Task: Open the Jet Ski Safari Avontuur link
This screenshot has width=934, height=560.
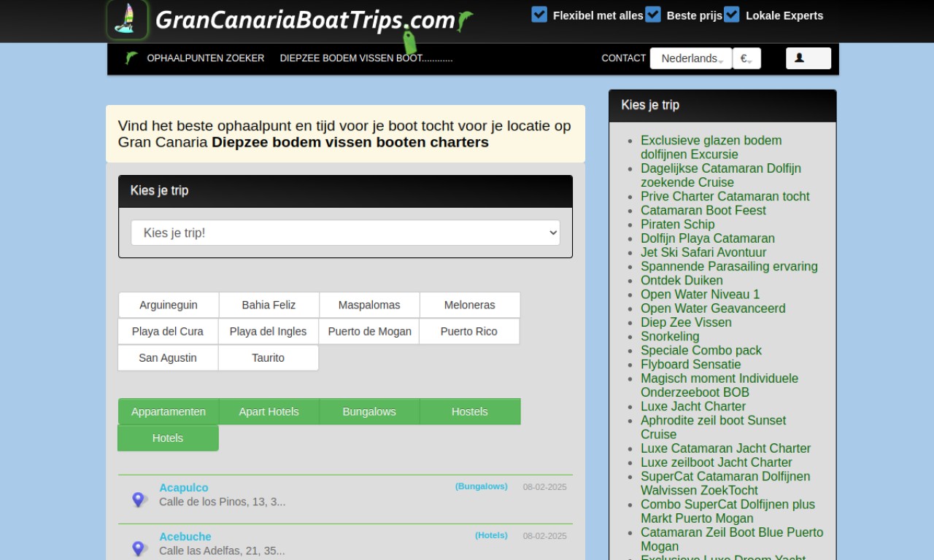Action: click(703, 252)
